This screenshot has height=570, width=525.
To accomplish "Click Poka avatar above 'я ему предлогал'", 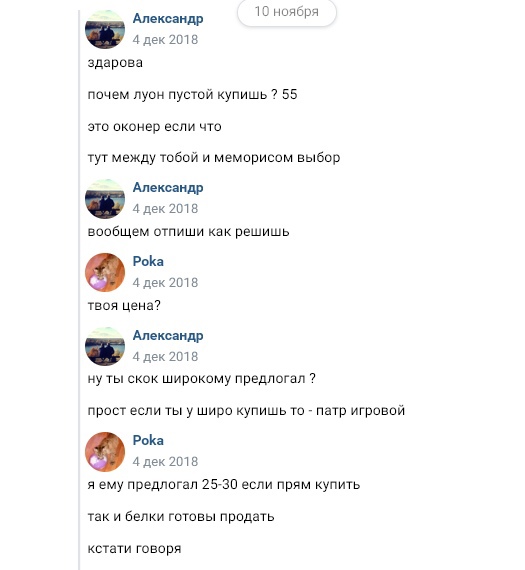I will (x=105, y=451).
